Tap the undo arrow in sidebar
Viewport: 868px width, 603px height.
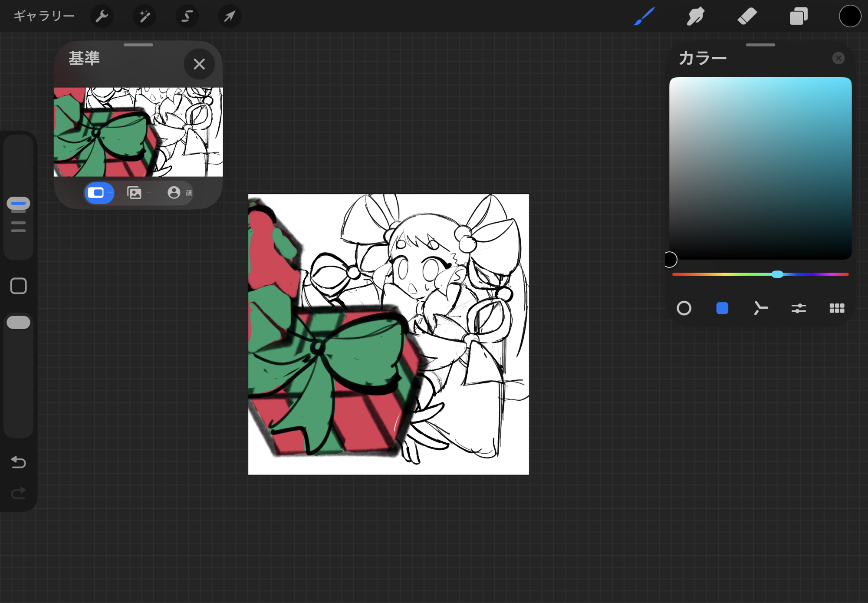[18, 462]
